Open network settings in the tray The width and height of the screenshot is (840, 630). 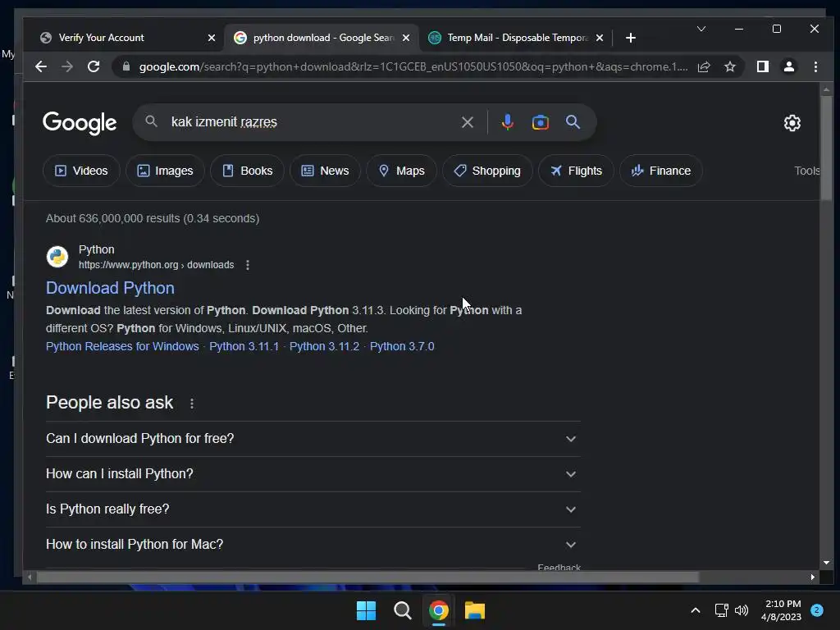pyautogui.click(x=721, y=610)
